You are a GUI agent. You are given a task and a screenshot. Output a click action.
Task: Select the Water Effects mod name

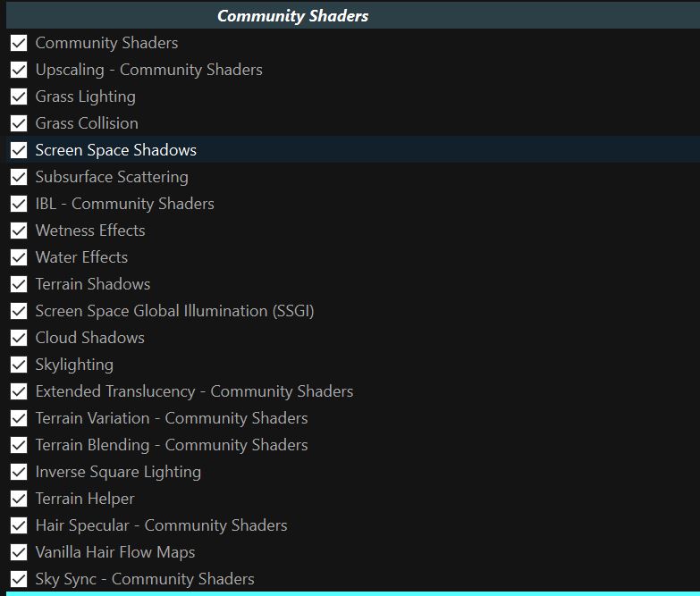click(x=81, y=257)
